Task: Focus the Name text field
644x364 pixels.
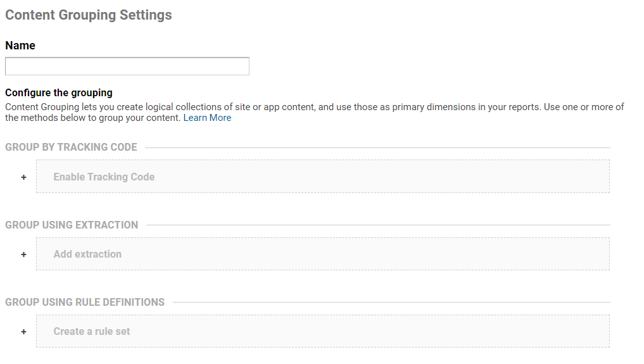Action: [127, 66]
